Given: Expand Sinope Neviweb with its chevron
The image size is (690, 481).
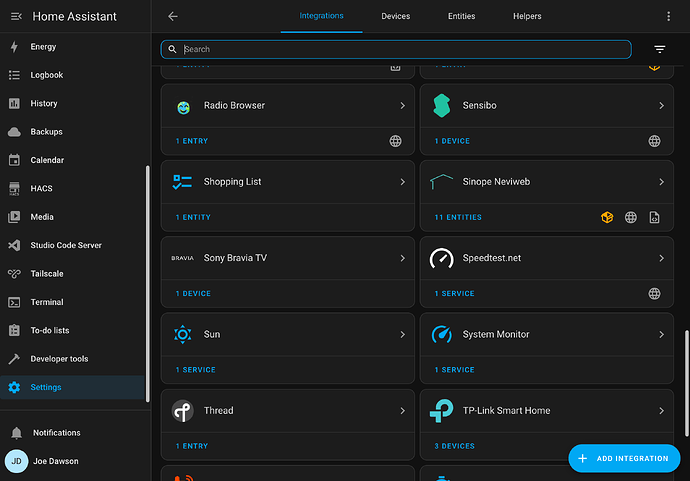Looking at the screenshot, I should (x=661, y=182).
